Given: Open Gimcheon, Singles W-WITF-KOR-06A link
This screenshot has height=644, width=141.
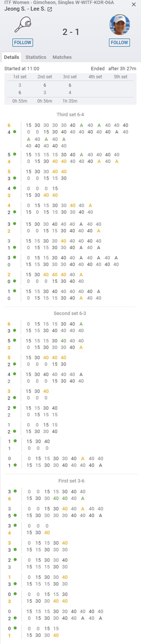Looking at the screenshot, I should tap(73, 2).
